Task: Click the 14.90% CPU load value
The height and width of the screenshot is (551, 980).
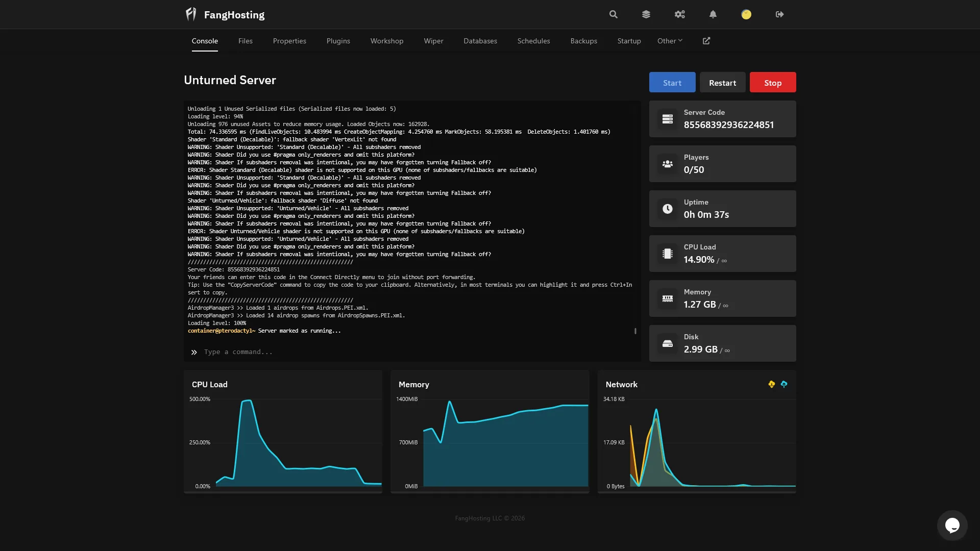Action: point(699,260)
